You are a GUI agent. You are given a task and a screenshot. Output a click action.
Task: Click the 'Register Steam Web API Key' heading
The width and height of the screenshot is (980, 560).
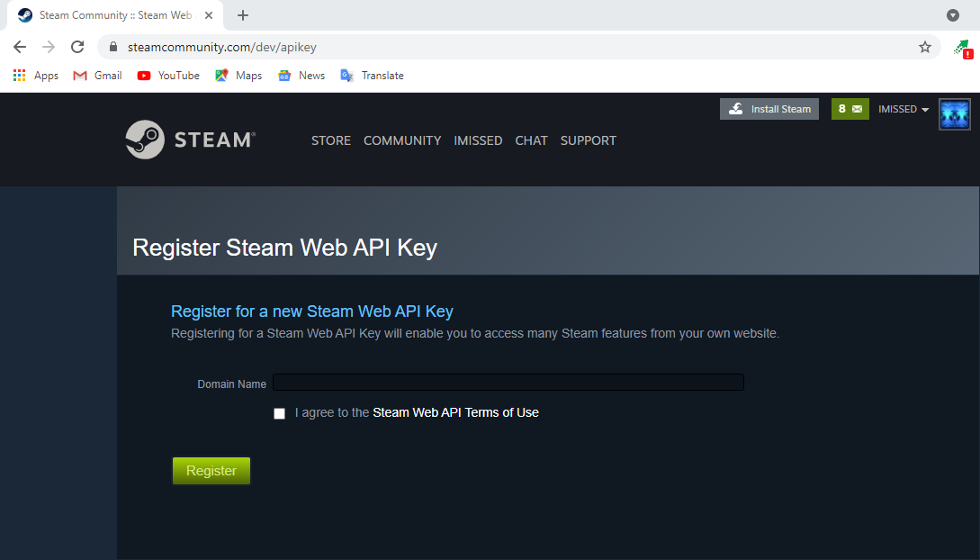click(284, 248)
